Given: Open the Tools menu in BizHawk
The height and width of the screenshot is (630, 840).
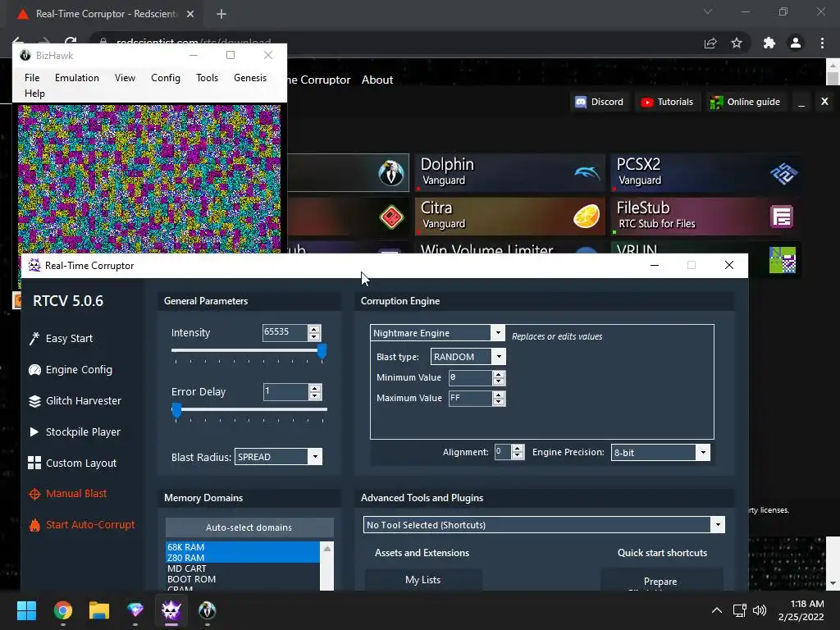Looking at the screenshot, I should (207, 78).
